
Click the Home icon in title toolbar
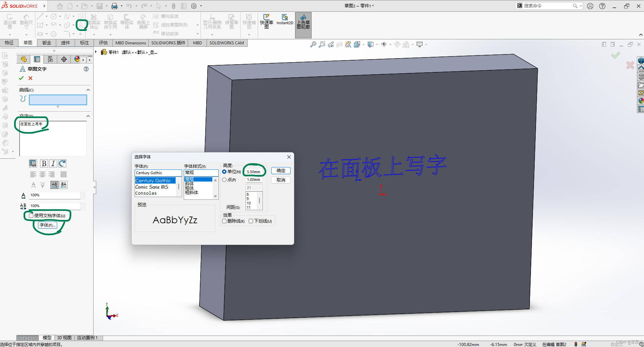pyautogui.click(x=60, y=6)
